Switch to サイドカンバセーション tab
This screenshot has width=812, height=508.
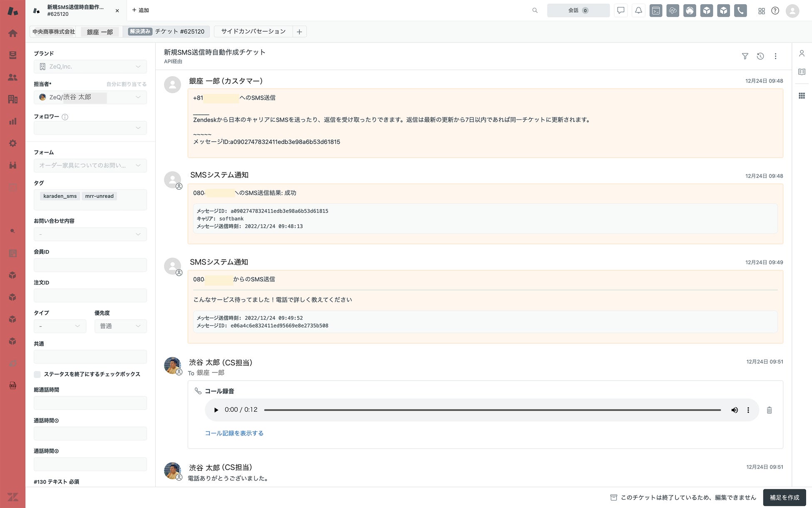coord(253,32)
